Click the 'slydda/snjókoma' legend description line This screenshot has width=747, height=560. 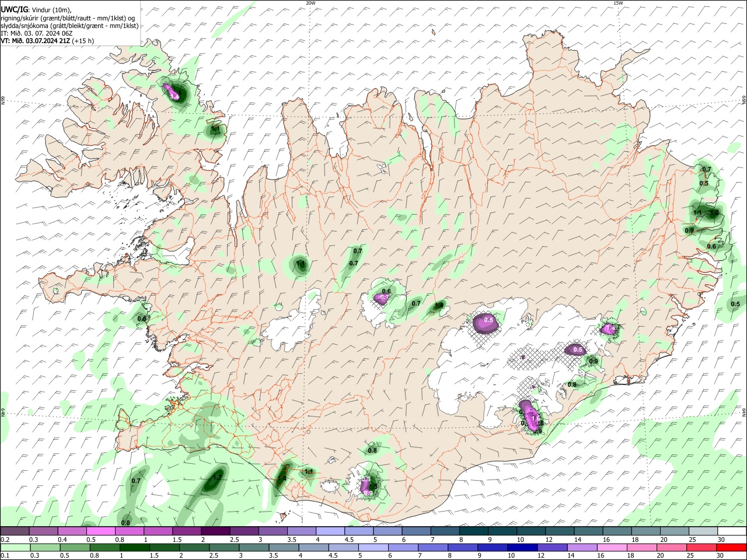click(x=69, y=26)
